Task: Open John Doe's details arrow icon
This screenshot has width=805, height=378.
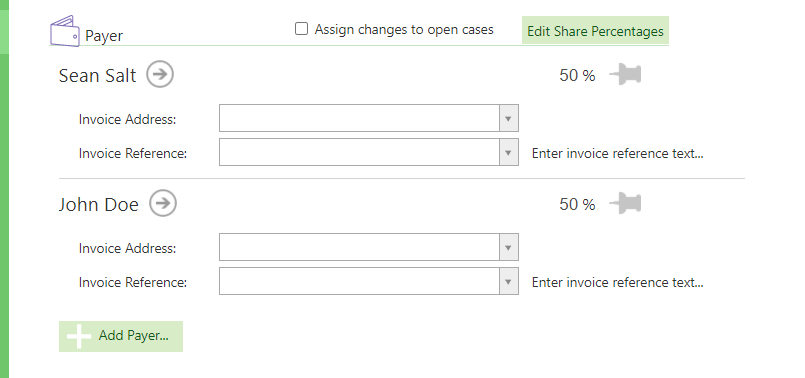Action: click(x=163, y=203)
